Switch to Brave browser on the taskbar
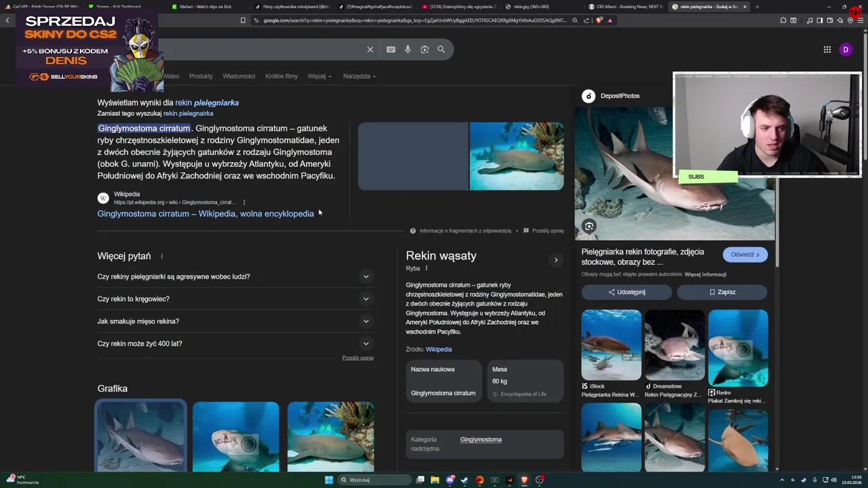 (x=524, y=480)
